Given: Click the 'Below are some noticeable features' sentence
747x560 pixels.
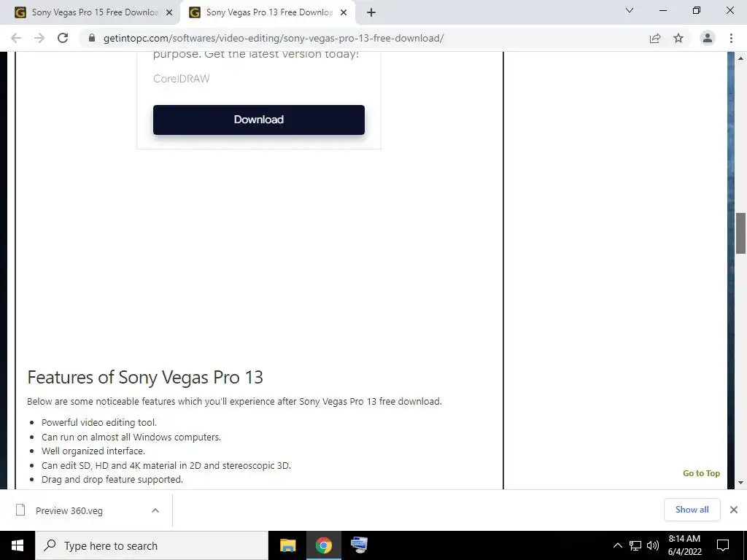Looking at the screenshot, I should tap(234, 402).
